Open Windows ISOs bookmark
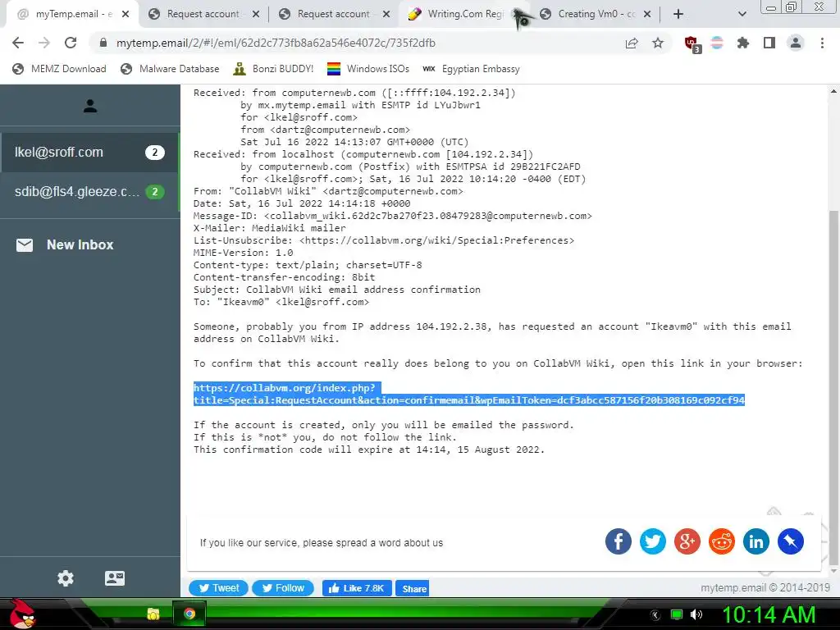The height and width of the screenshot is (630, 840). (368, 69)
